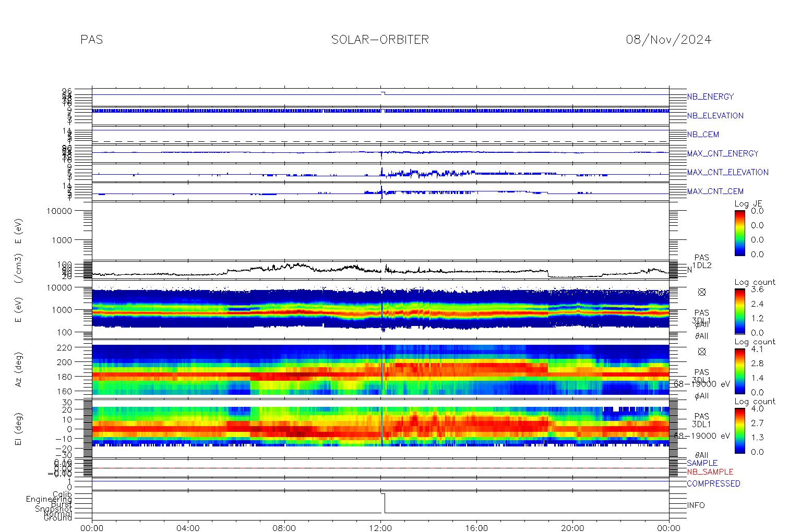The width and height of the screenshot is (789, 532).
Task: Select the 04:00 time tick label
Action: pos(188,528)
